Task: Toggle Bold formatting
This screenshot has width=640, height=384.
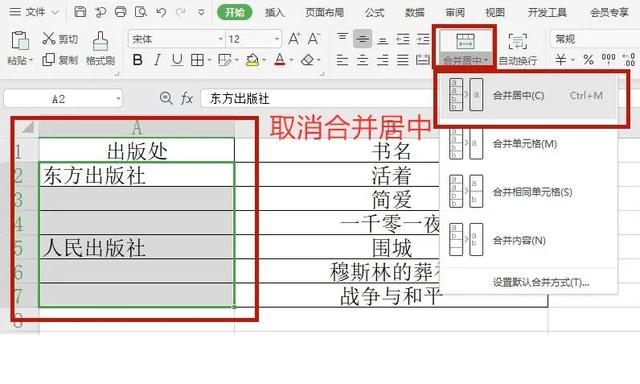Action: click(x=138, y=60)
